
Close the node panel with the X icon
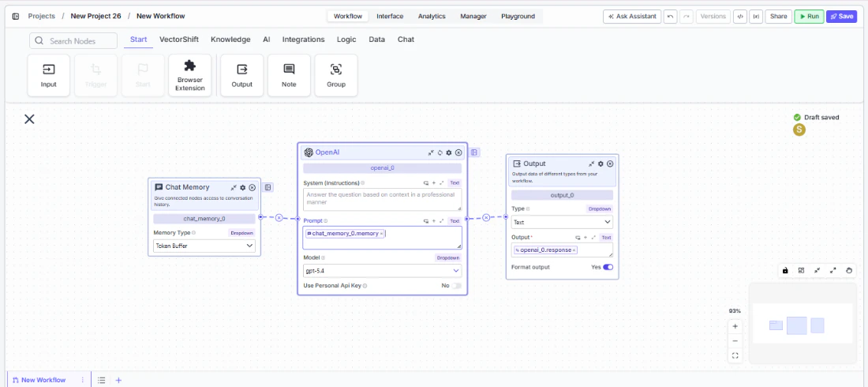29,118
